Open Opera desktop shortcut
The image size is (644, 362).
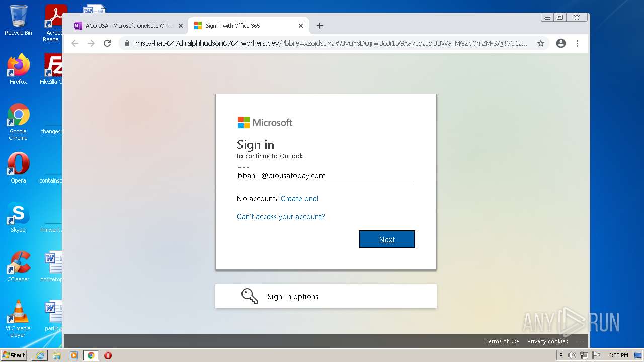(18, 168)
